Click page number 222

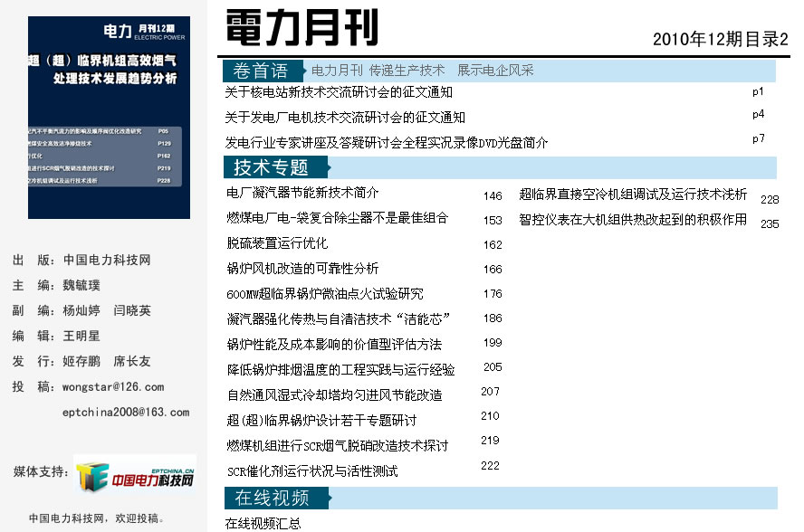[490, 465]
